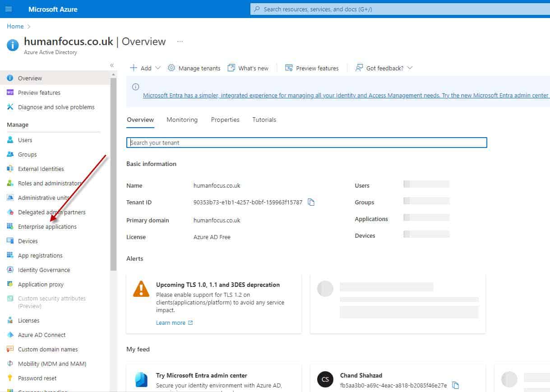Click Manage tenants in the toolbar

coord(199,68)
